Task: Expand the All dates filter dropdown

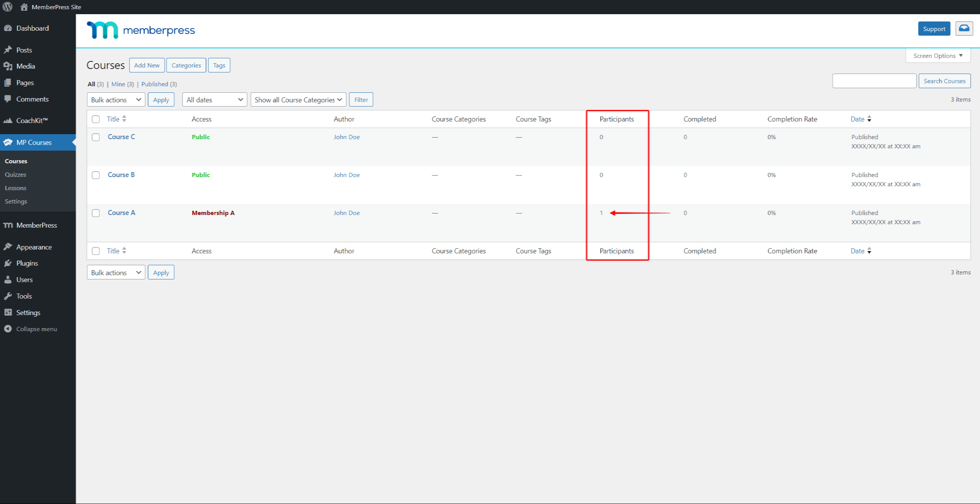Action: tap(213, 100)
